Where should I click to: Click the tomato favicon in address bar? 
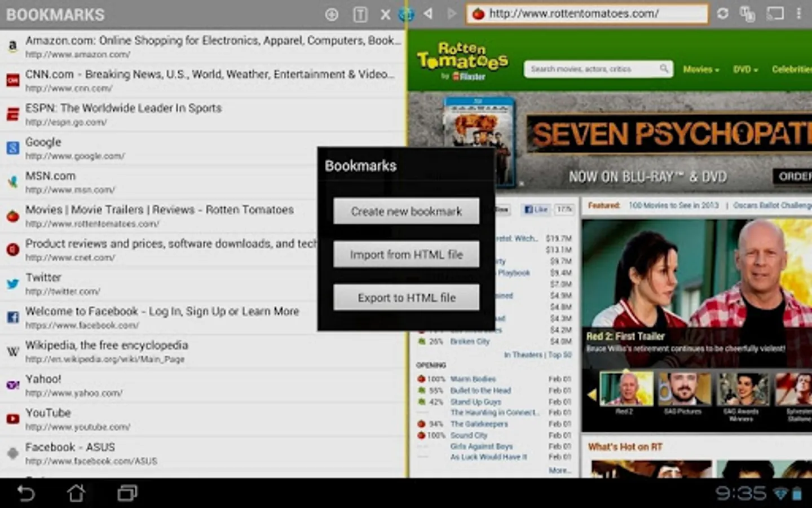tap(478, 14)
